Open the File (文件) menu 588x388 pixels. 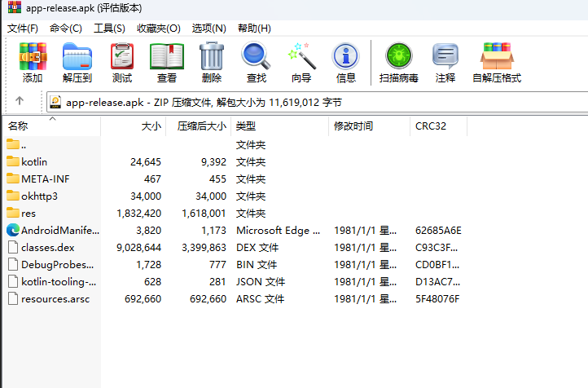click(23, 28)
